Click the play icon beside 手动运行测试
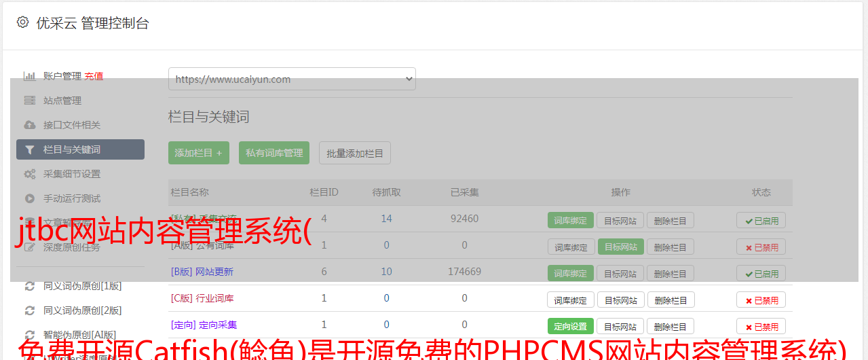The height and width of the screenshot is (360, 868). [29, 198]
